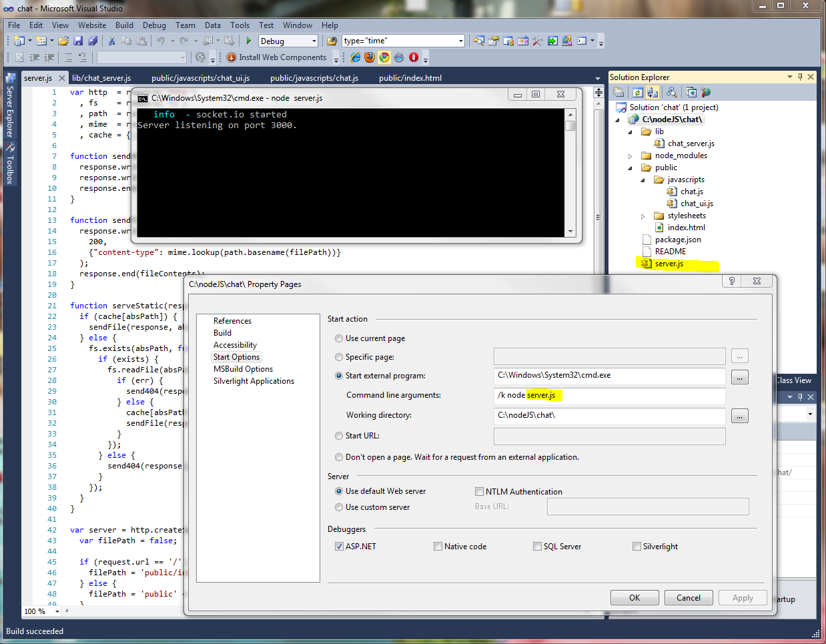Click the Undo icon in toolbar
The height and width of the screenshot is (644, 826).
(161, 41)
